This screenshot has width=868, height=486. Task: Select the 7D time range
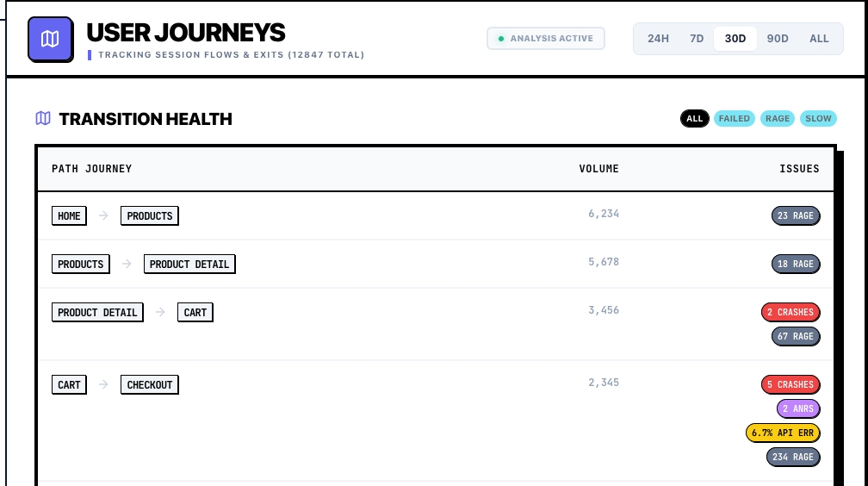(697, 39)
